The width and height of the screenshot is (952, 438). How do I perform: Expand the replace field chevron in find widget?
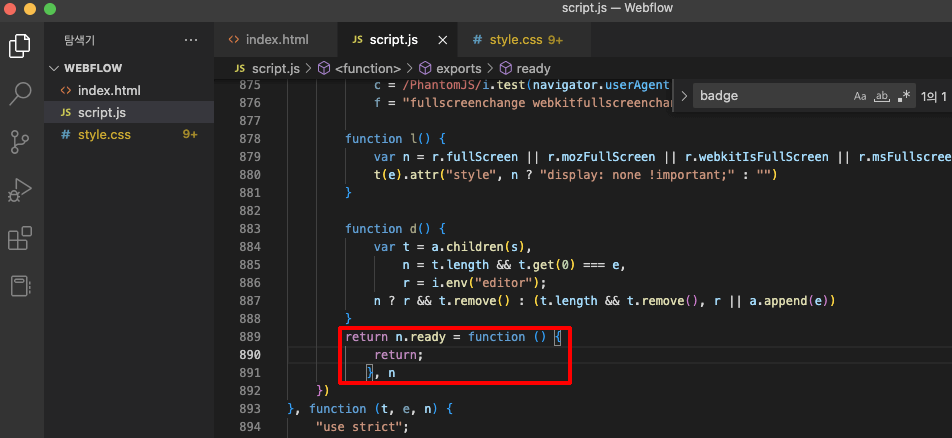tap(684, 96)
